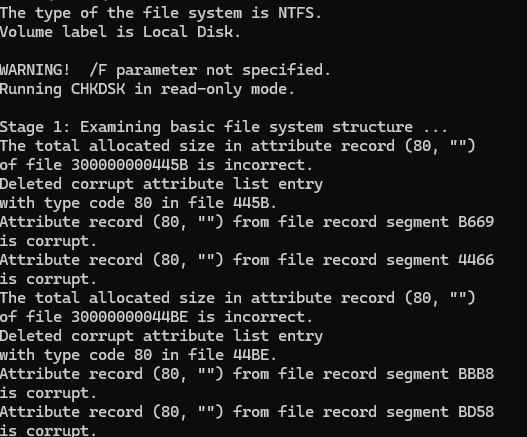Viewport: 527px width, 437px height.
Task: Click the word CHKDSK in the output
Action: coord(98,89)
